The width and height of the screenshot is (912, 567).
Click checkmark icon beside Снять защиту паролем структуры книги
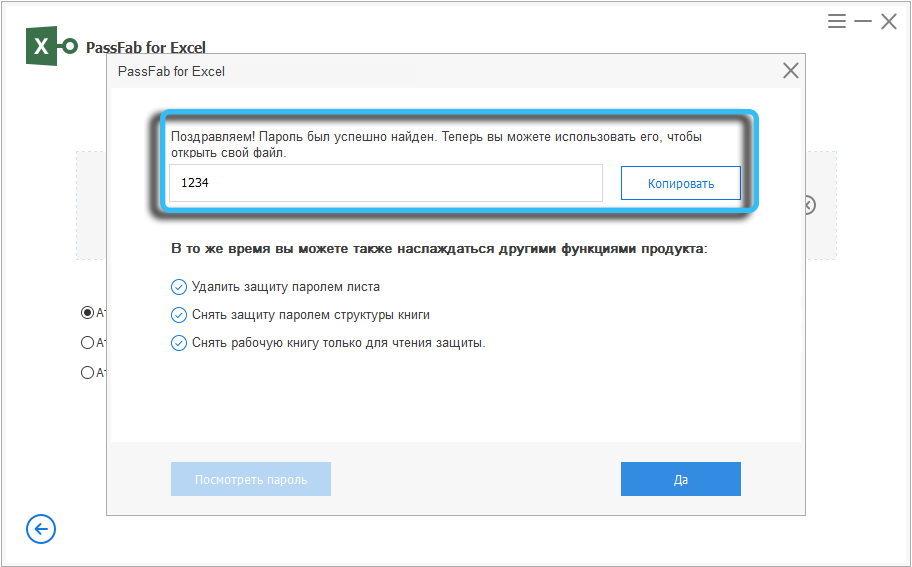click(179, 315)
